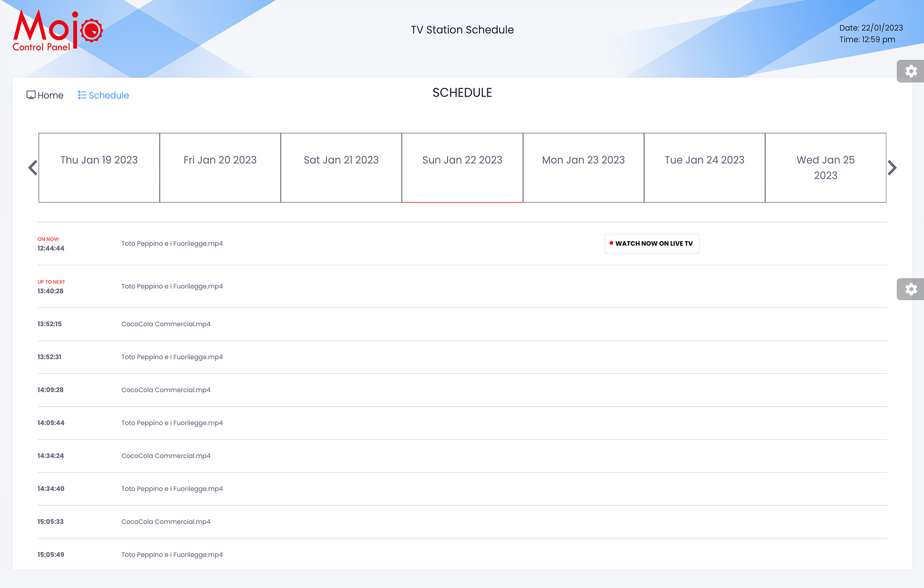The width and height of the screenshot is (924, 588).
Task: Open the top settings gear button
Action: pos(911,71)
